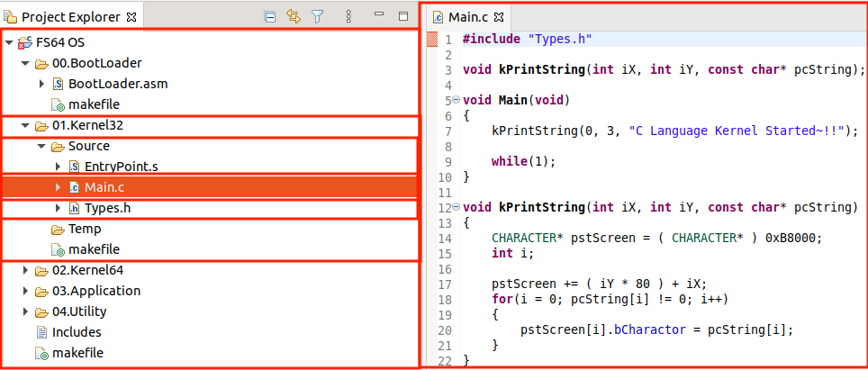Select the 04.Utility folder label
Screen dimensions: 868x370
[79, 311]
